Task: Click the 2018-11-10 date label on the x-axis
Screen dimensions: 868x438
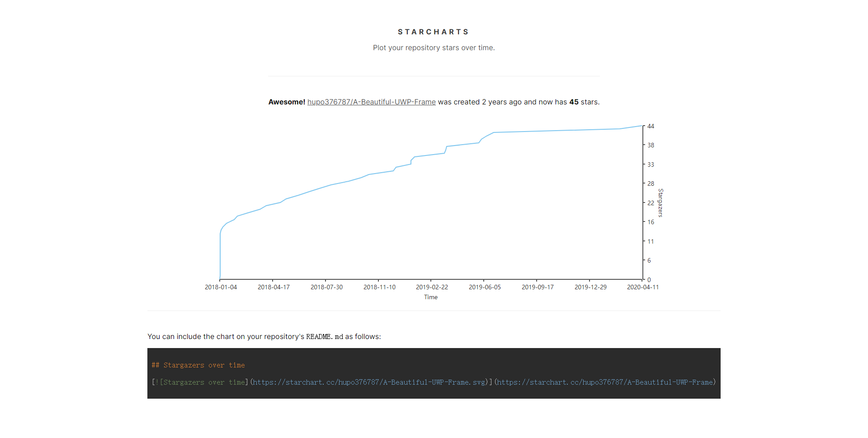Action: pos(379,287)
